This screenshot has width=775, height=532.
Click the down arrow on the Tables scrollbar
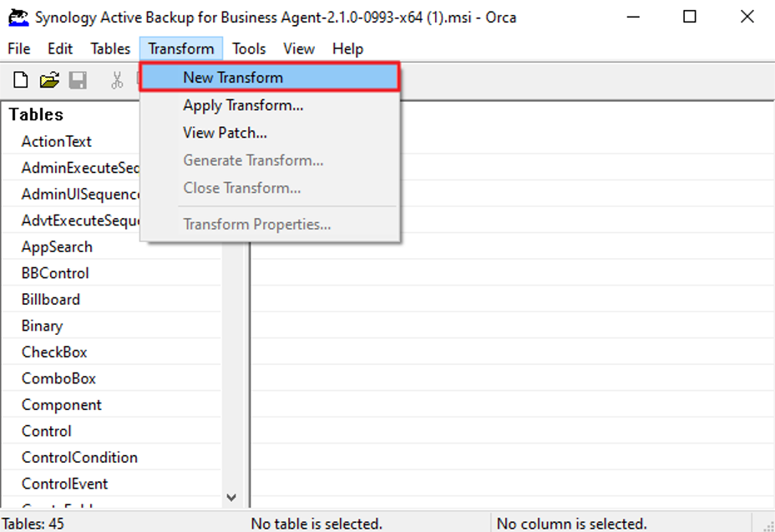(231, 497)
